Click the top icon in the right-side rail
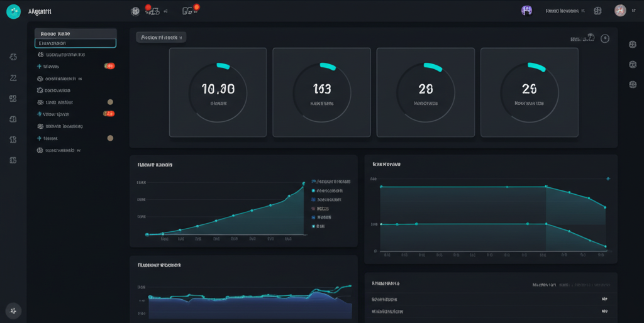Image resolution: width=644 pixels, height=323 pixels. point(633,45)
